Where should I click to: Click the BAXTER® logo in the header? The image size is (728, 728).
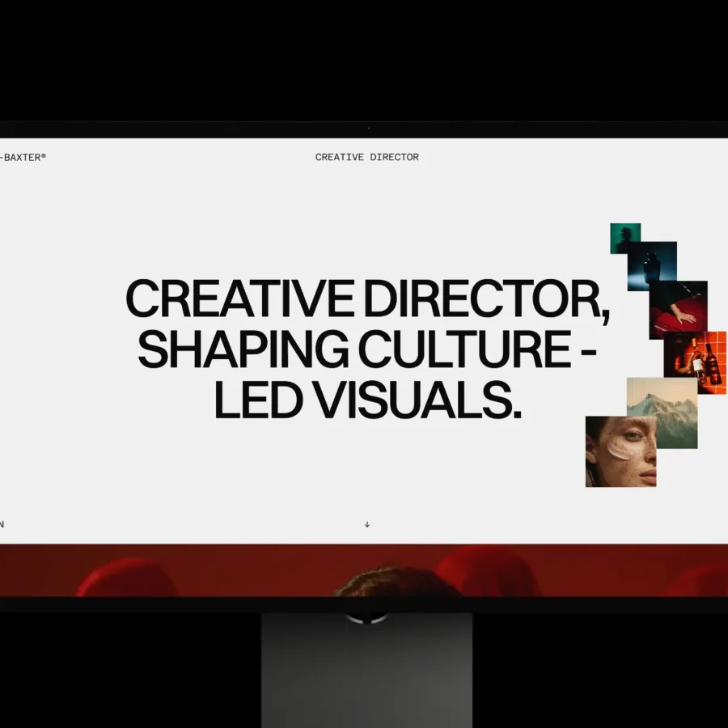tap(23, 158)
